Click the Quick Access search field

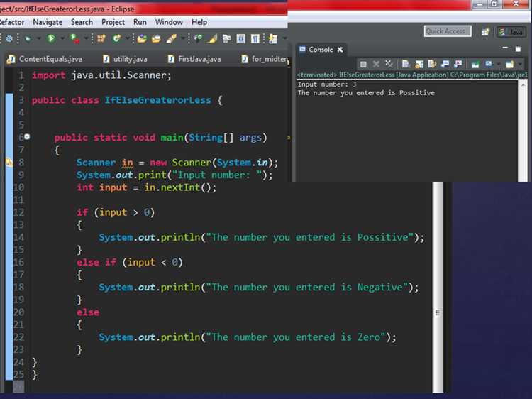[x=448, y=31]
